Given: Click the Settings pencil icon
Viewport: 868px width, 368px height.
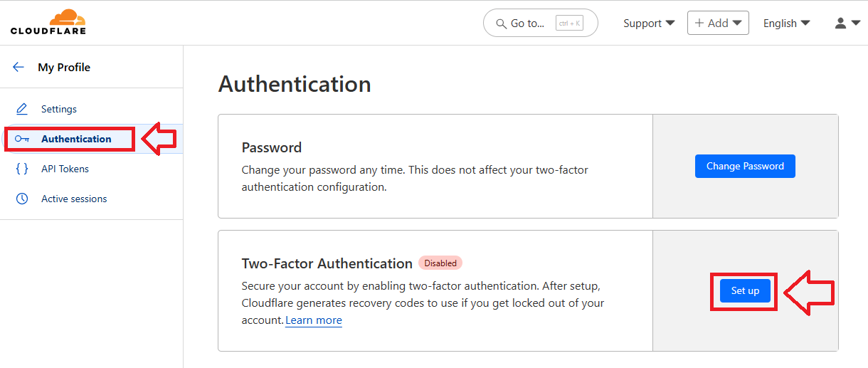Looking at the screenshot, I should coord(22,109).
